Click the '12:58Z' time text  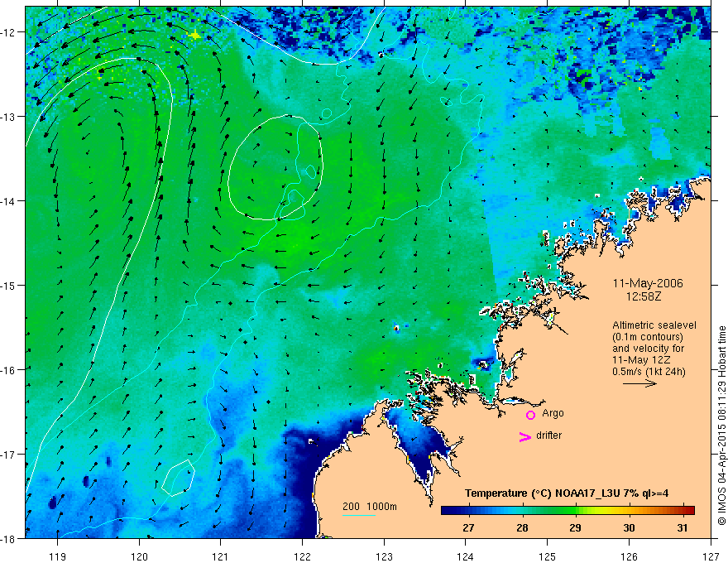644,296
